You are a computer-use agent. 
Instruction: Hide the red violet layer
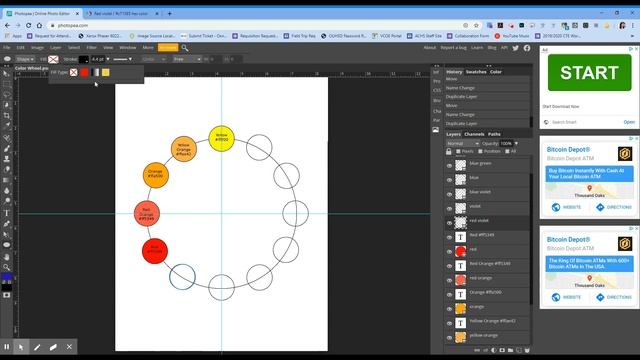(449, 223)
